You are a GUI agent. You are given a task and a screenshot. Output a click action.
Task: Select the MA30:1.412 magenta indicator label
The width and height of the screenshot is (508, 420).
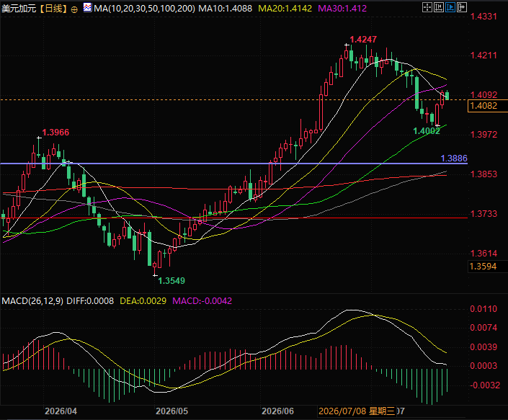[342, 9]
